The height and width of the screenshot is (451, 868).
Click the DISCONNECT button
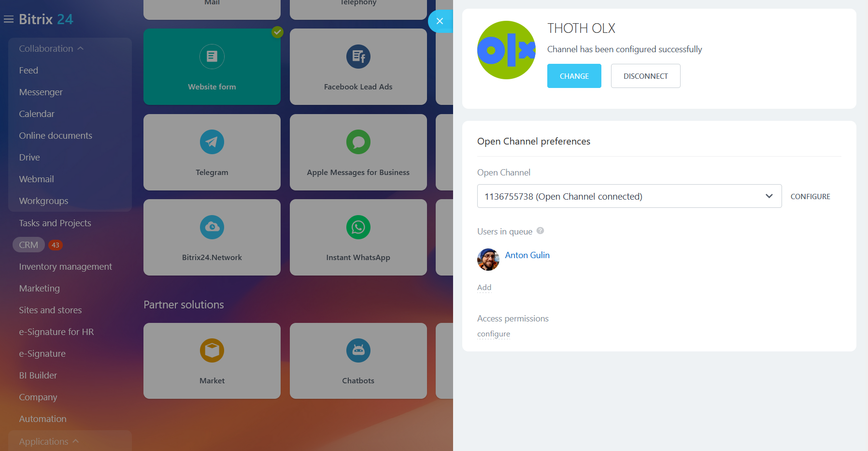pos(646,76)
